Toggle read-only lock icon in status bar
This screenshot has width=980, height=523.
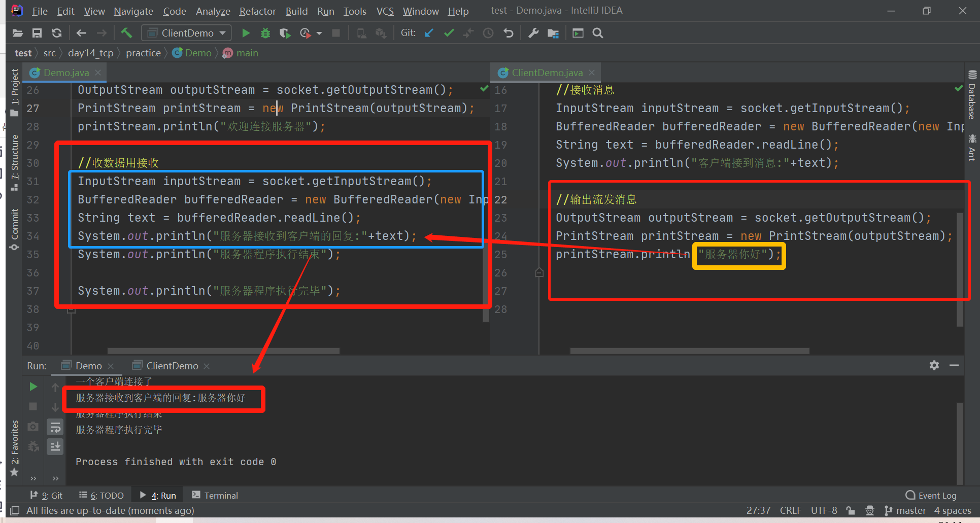851,510
